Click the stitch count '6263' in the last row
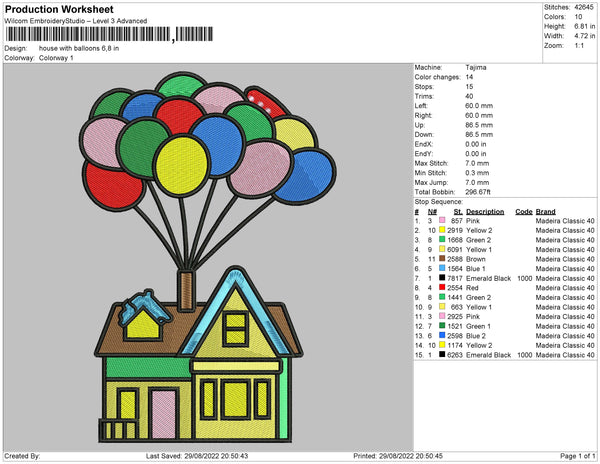The image size is (600, 464). point(455,355)
